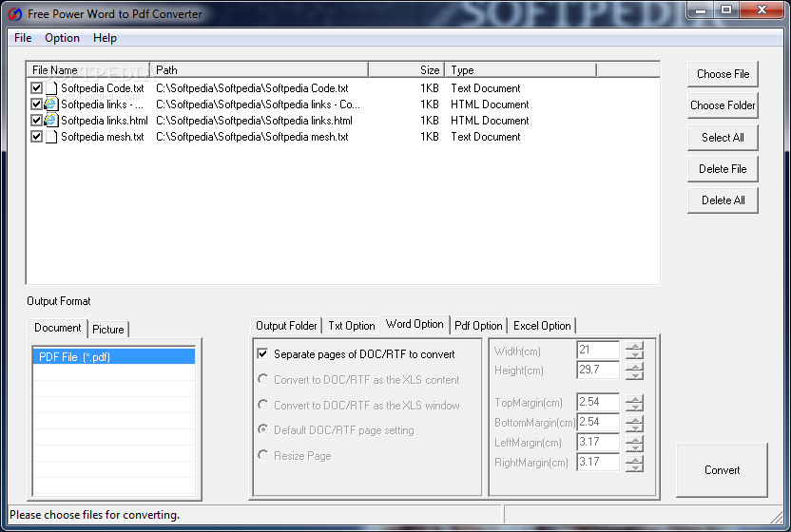Switch to the Output Folder tab

click(286, 326)
